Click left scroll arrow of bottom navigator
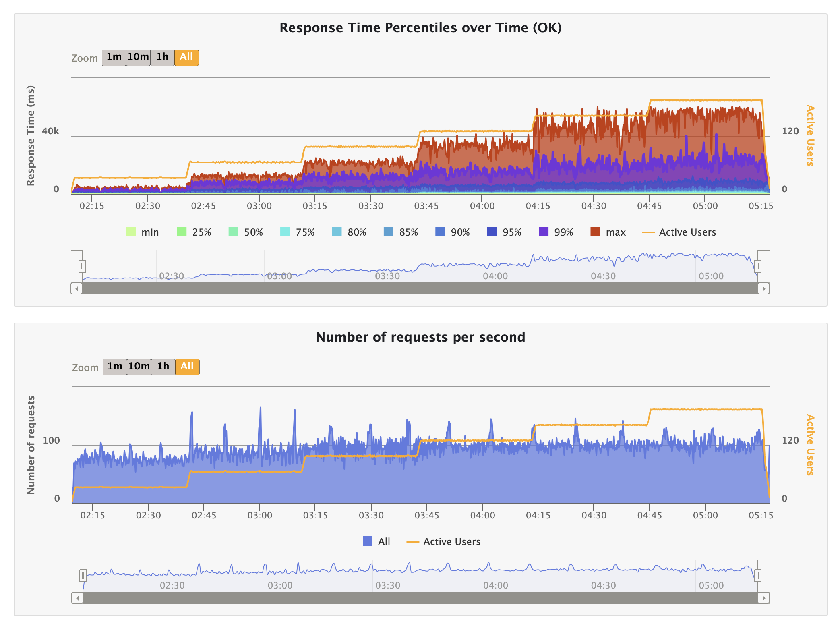This screenshot has width=840, height=626. [x=77, y=598]
